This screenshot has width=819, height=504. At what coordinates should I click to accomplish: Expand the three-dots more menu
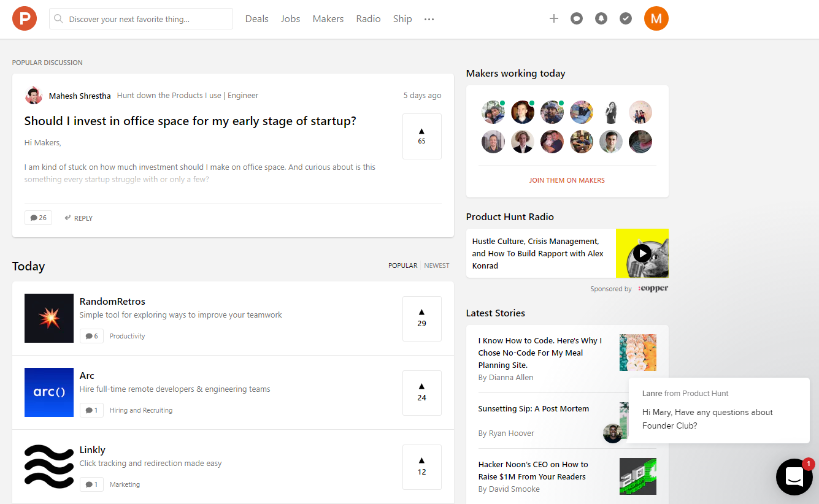(429, 19)
